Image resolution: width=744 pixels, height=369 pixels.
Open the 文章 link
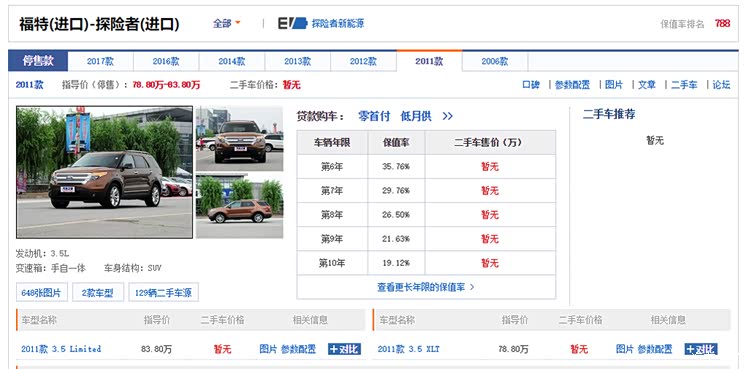pos(647,85)
